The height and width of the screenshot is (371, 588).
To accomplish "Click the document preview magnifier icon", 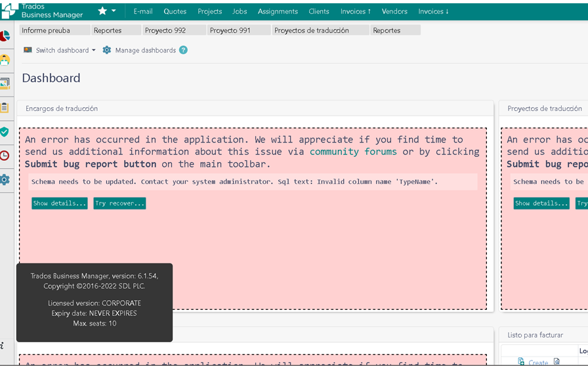I will pyautogui.click(x=556, y=361).
